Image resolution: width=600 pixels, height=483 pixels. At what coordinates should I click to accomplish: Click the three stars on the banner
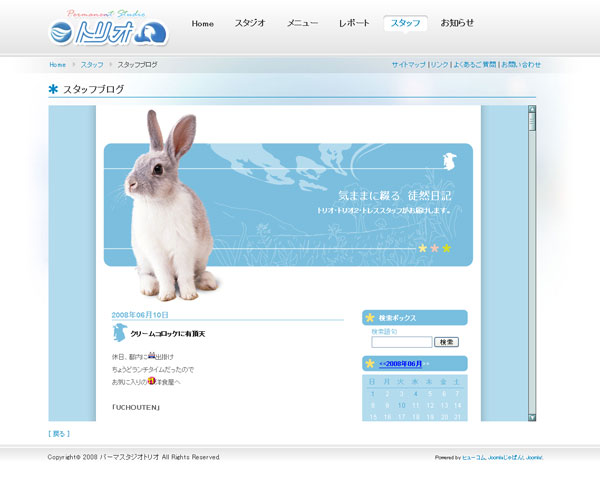click(x=434, y=248)
